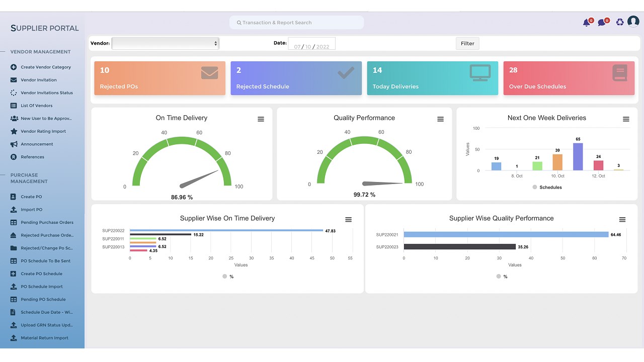Open the user profile avatar
Screen dimensions: 644x362
[633, 22]
